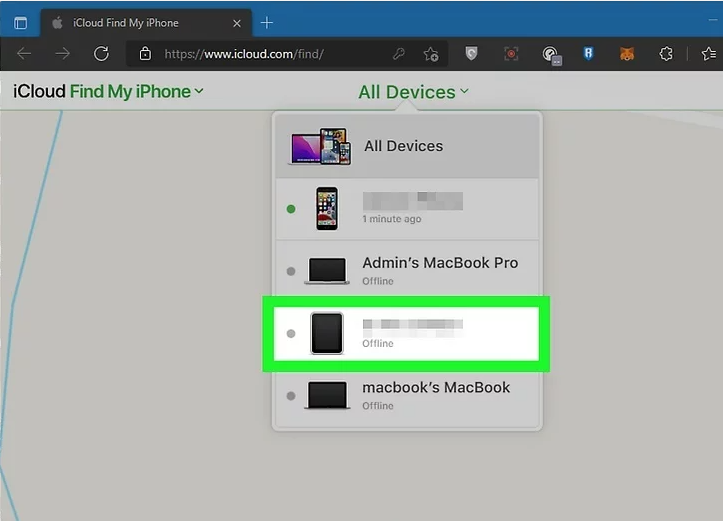Screen dimensions: 723x521
Task: Click the browser refresh button
Action: coord(101,54)
